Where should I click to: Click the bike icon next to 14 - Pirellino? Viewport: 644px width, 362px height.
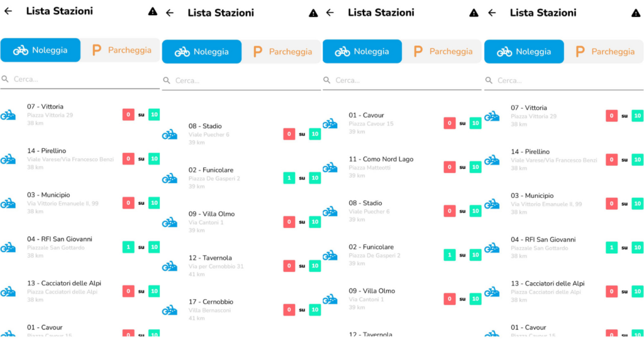click(9, 158)
